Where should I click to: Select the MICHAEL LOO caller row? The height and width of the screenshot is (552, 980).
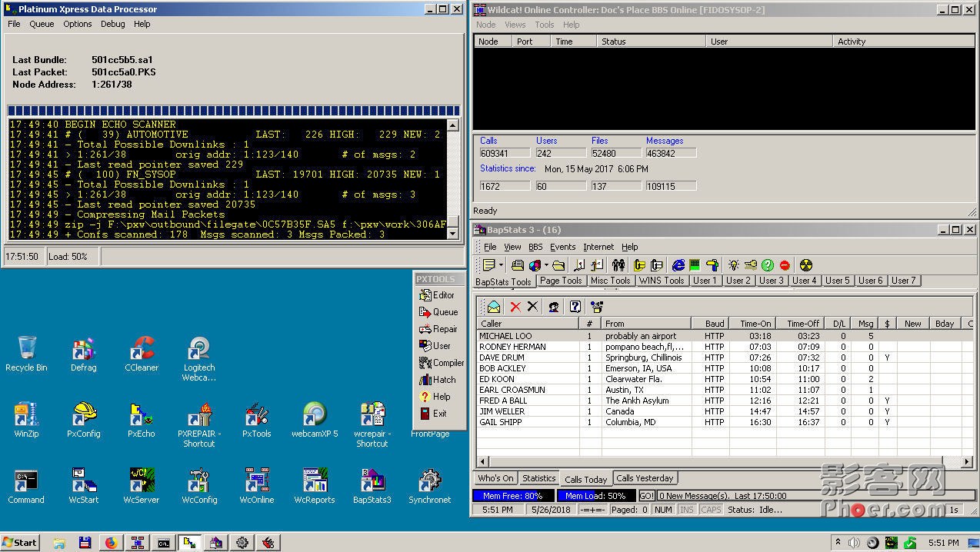click(x=725, y=336)
